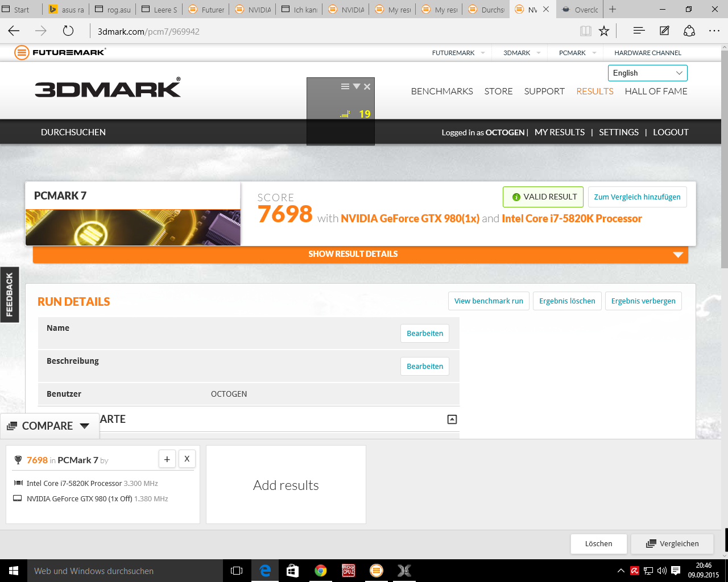Viewport: 728px width, 582px height.
Task: Open Edge from the taskbar
Action: coord(265,571)
